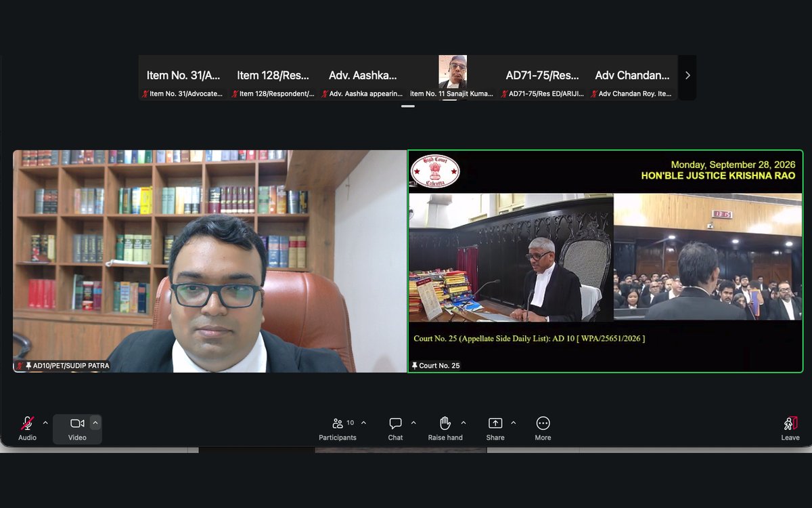The width and height of the screenshot is (812, 508).
Task: Click the pin icon on Court No. 25 label
Action: 414,366
